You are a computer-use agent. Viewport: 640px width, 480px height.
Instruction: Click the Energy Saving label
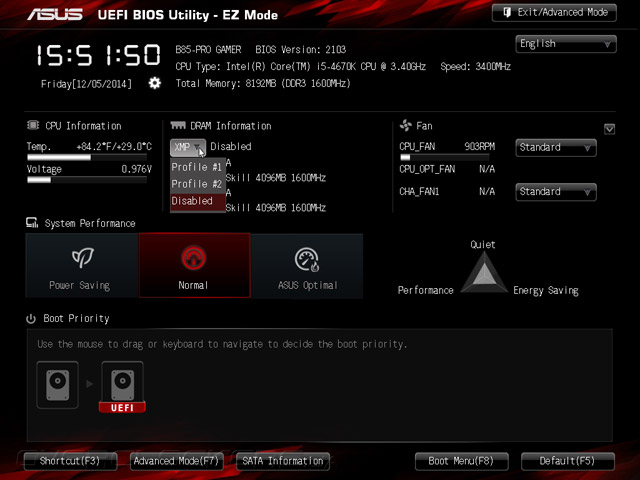pyautogui.click(x=546, y=291)
